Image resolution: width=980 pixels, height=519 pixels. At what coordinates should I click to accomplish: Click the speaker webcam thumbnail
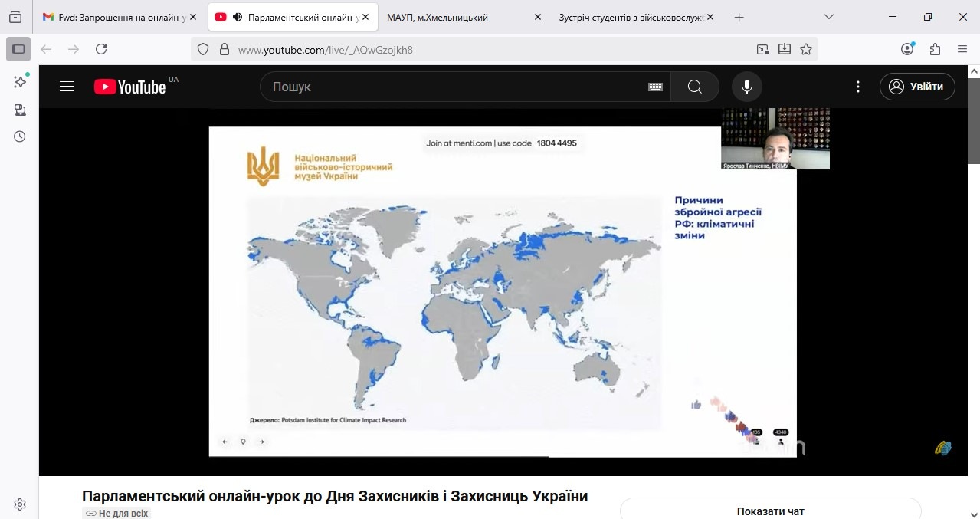(775, 138)
